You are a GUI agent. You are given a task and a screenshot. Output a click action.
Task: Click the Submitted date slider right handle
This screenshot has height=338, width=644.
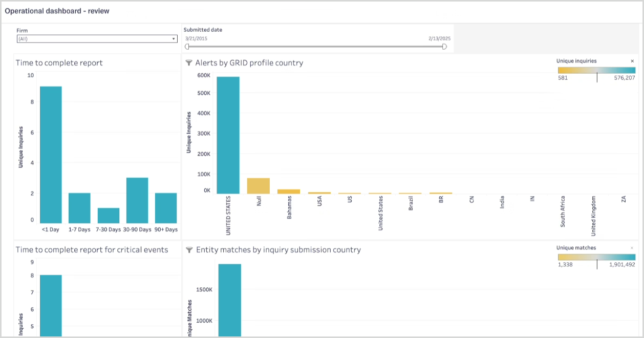[444, 47]
